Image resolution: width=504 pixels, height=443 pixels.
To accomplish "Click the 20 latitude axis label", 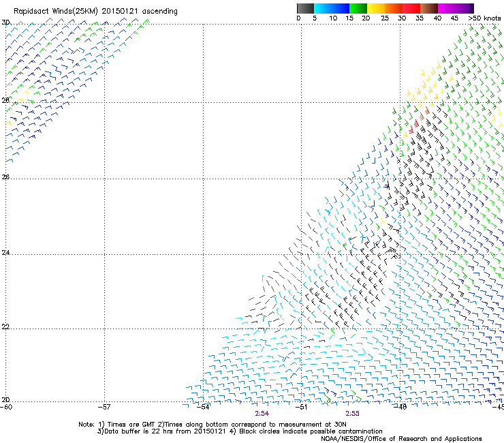I will coord(5,400).
